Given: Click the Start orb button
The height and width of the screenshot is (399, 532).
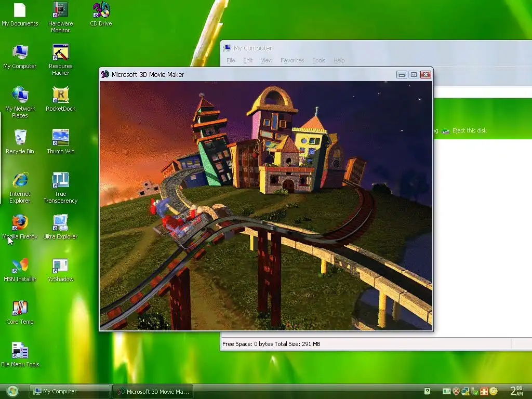Looking at the screenshot, I should [x=12, y=391].
